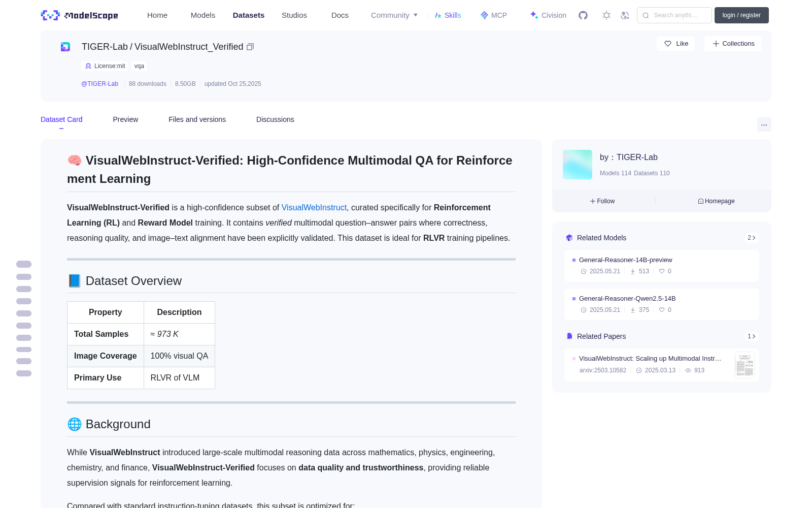Viewport: 812px width, 508px height.
Task: Expand Related Models list arrow
Action: pos(752,238)
